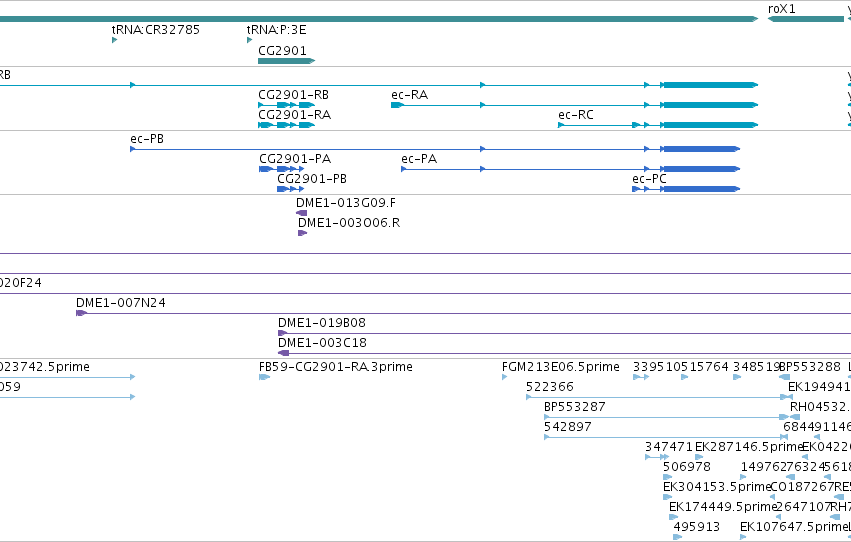Click the roX1 gene bar

pos(806,19)
